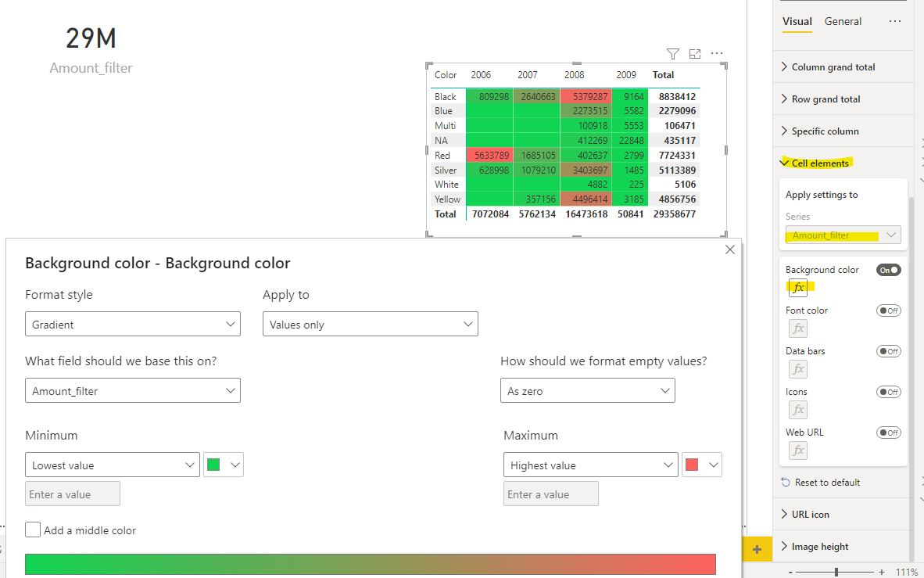Click the grand total 29358677

674,214
